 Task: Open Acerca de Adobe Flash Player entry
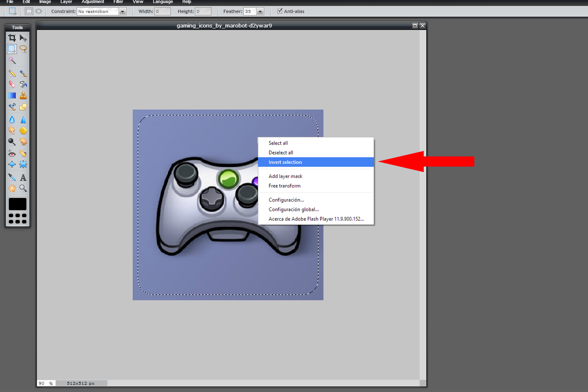click(316, 219)
